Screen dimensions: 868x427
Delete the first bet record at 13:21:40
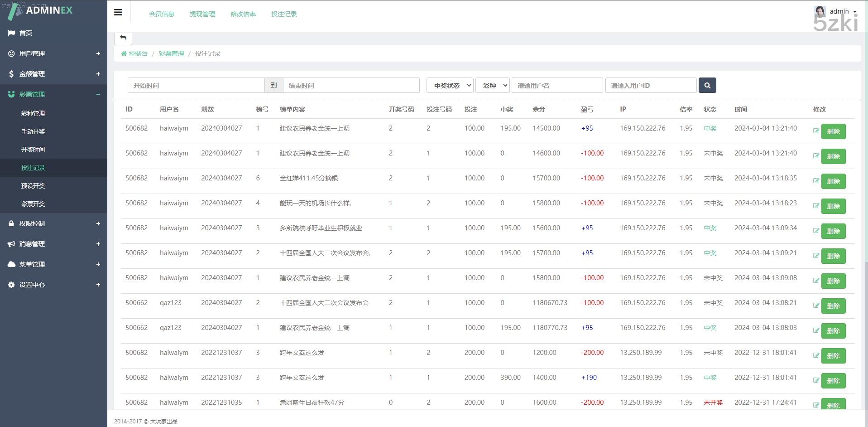pyautogui.click(x=833, y=131)
